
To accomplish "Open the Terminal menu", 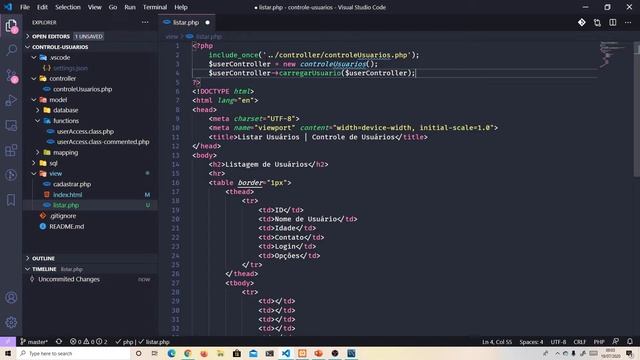I will click(x=155, y=7).
